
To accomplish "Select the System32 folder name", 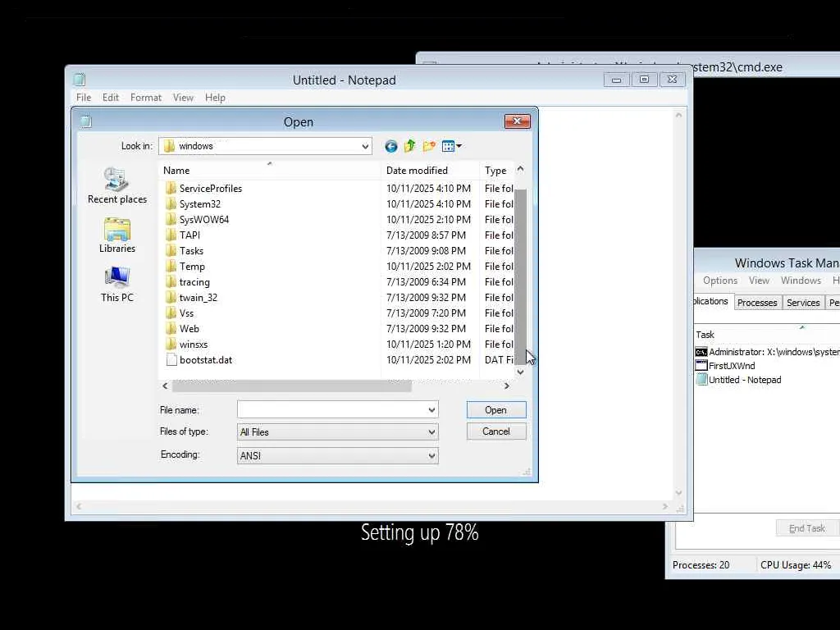I will [x=200, y=204].
